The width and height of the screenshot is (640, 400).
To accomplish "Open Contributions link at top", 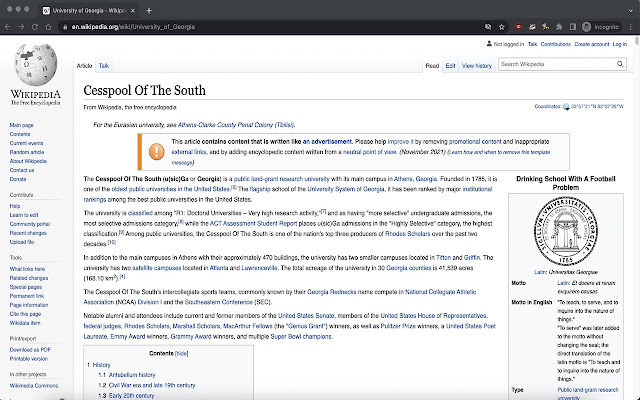I will tap(556, 44).
